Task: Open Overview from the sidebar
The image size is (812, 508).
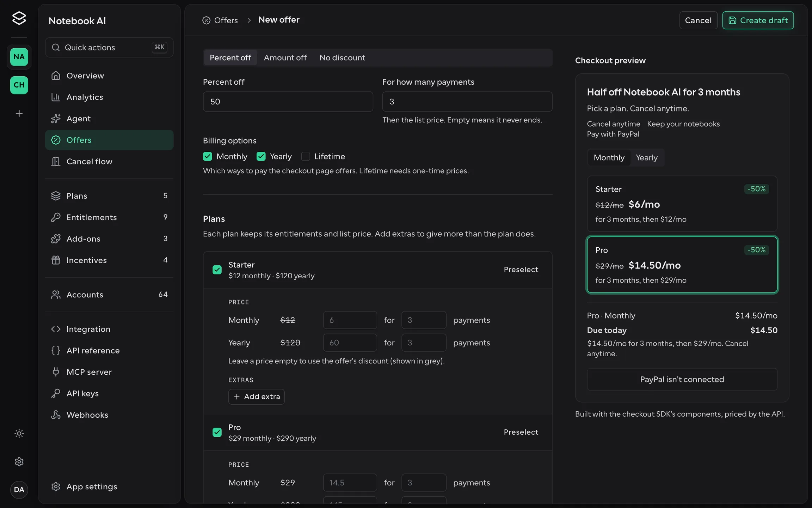Action: coord(109,75)
